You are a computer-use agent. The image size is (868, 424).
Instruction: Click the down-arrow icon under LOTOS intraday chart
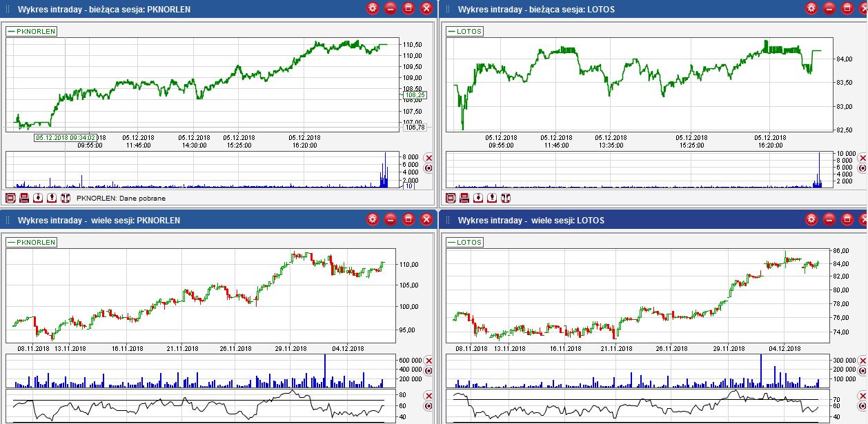coord(478,198)
